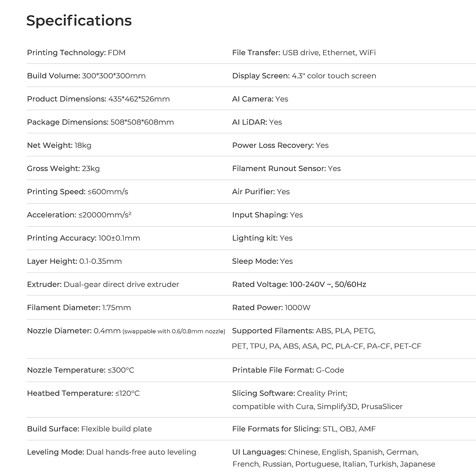Click the AI LiDAR Yes entry

(257, 122)
